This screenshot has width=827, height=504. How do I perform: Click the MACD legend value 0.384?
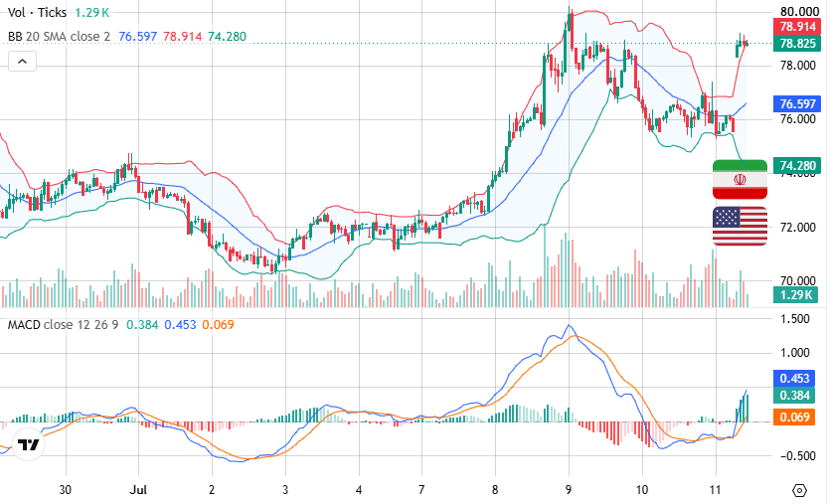pyautogui.click(x=142, y=325)
